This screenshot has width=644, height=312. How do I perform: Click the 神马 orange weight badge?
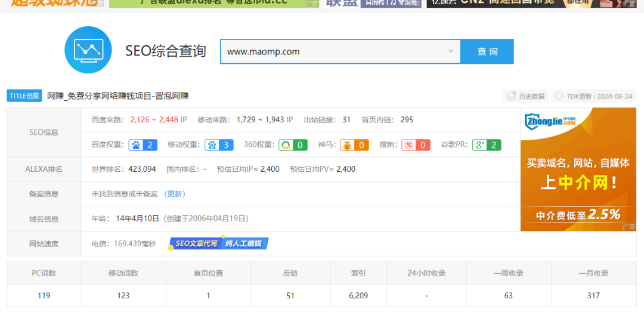pos(354,145)
